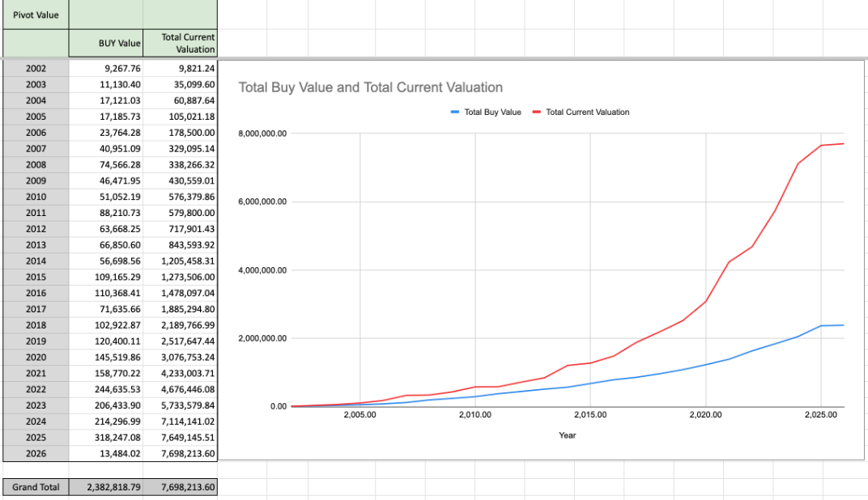Select the Total Current Valuation legend label
The image size is (868, 500).
coord(587,112)
